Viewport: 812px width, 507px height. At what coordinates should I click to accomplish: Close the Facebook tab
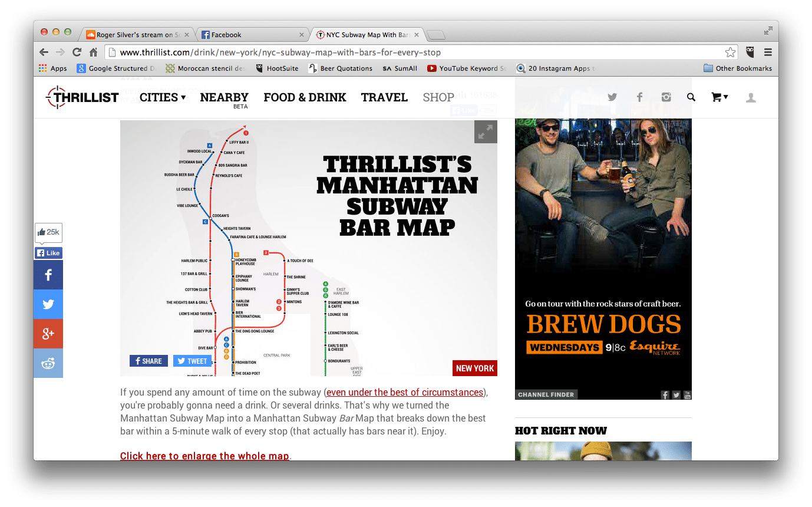(x=302, y=35)
